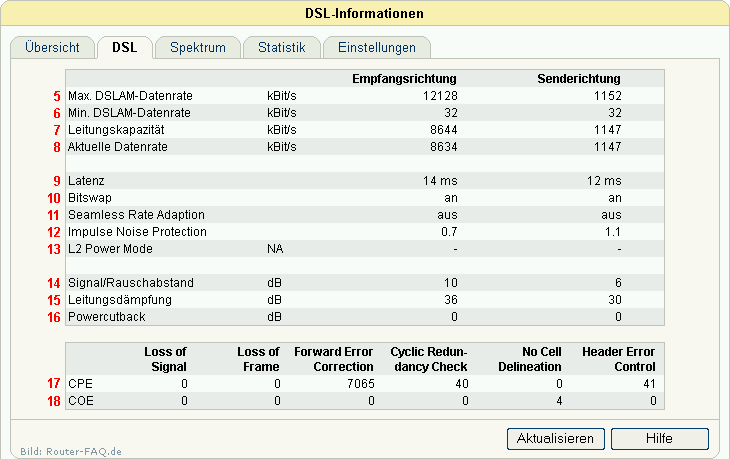Image resolution: width=730 pixels, height=459 pixels.
Task: Click the Empfangsrichtung column header
Action: point(404,79)
